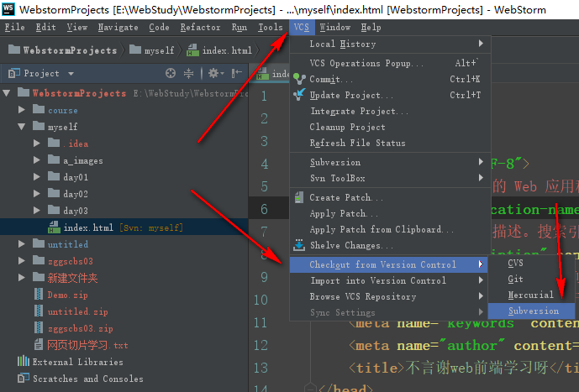Expand the zggscbs03 folder arrow
Image resolution: width=579 pixels, height=392 pixels.
(x=22, y=261)
